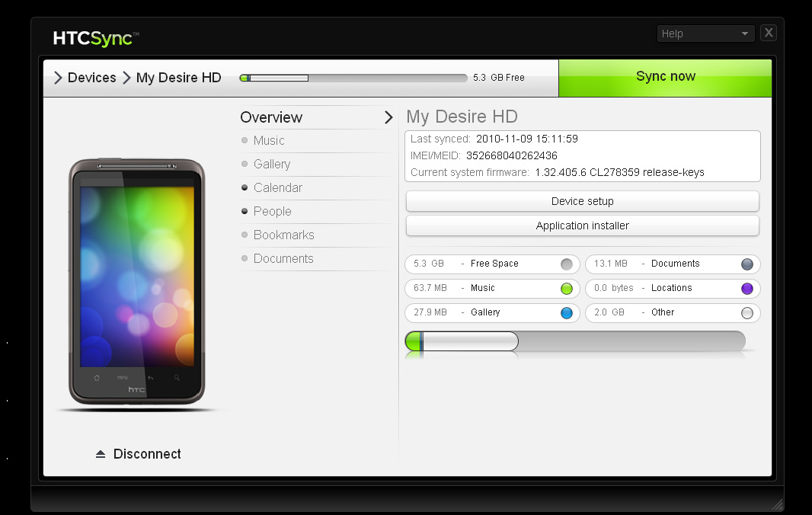This screenshot has width=812, height=515.
Task: Click the Desire HD phone image
Action: coord(137,282)
